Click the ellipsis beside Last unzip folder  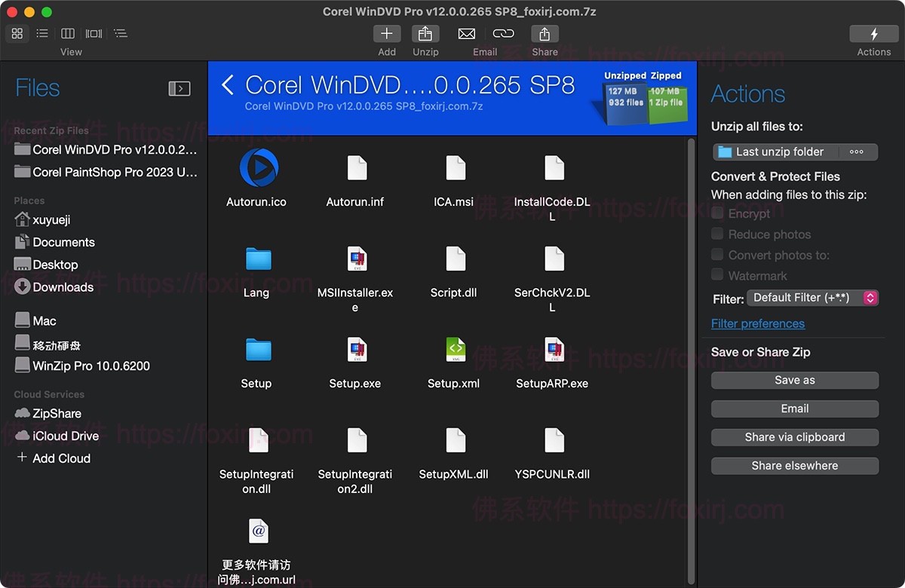pos(856,152)
